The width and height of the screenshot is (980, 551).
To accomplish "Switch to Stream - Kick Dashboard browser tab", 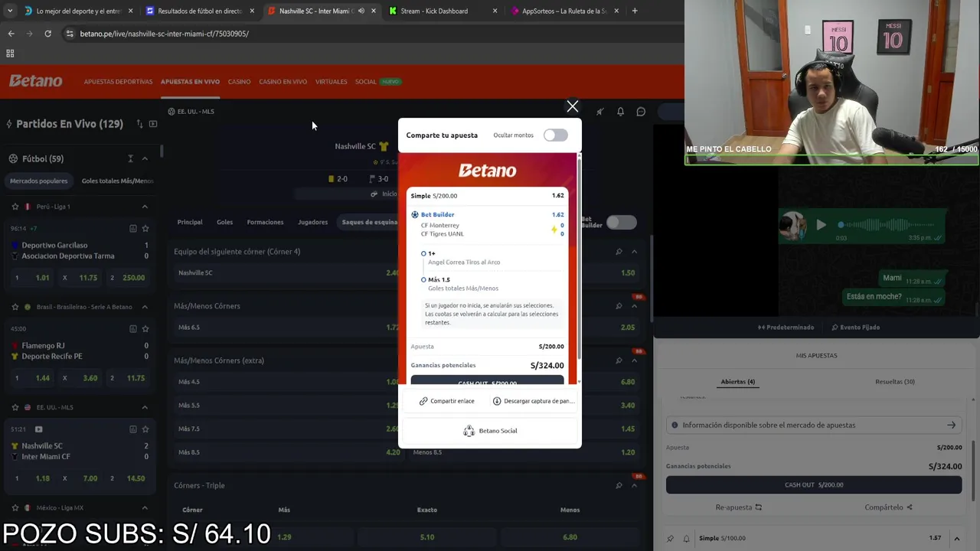I will (x=443, y=11).
